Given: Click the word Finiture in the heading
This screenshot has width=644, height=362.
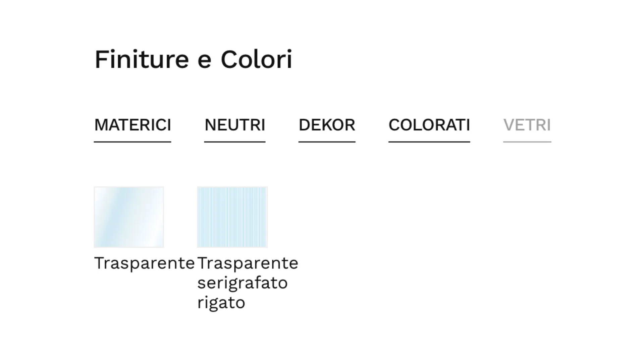Looking at the screenshot, I should pyautogui.click(x=142, y=59).
